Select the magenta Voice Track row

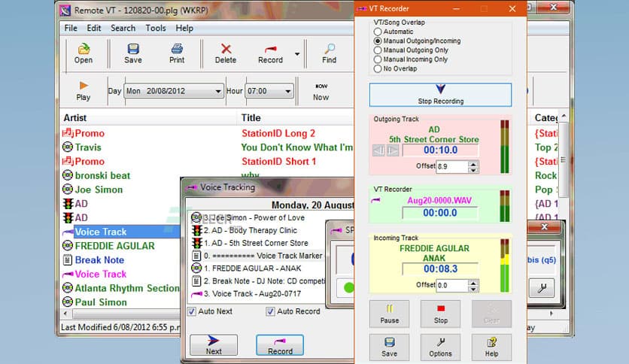pyautogui.click(x=120, y=274)
